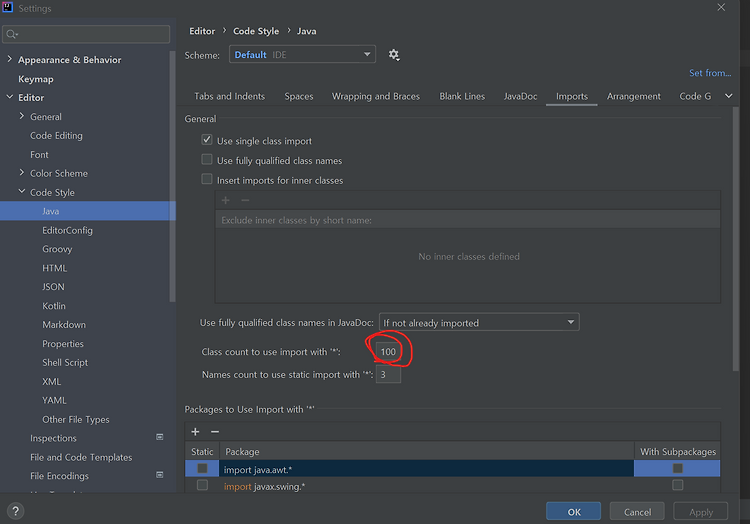Open the Scheme Default dropdown
Viewport: 750px width, 524px height.
pyautogui.click(x=302, y=55)
